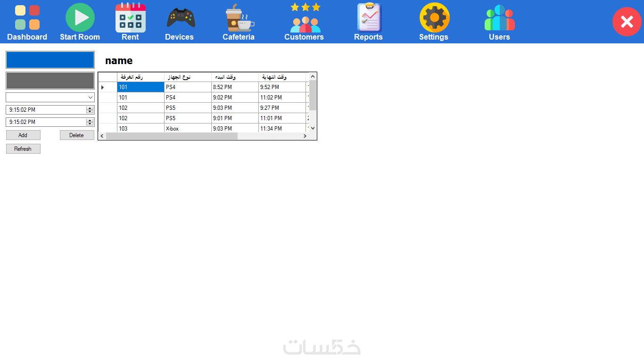644x362 pixels.
Task: Click the Start Room play icon
Action: pyautogui.click(x=80, y=17)
